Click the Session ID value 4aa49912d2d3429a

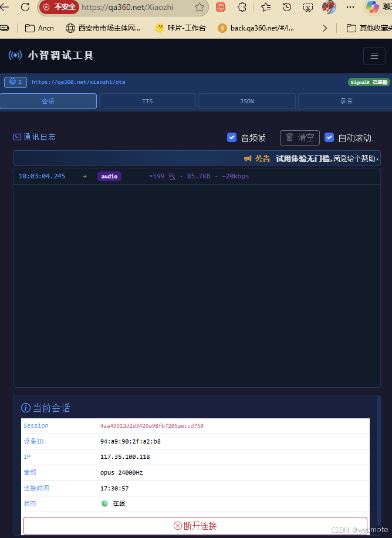point(152,426)
